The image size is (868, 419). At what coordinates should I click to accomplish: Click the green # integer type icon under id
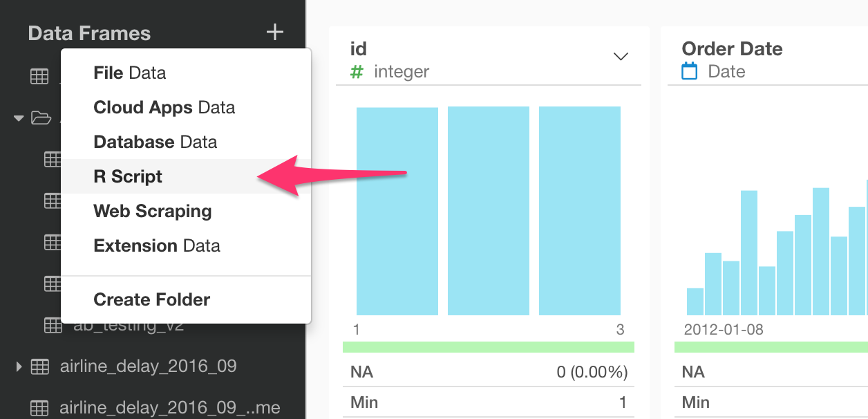[357, 71]
